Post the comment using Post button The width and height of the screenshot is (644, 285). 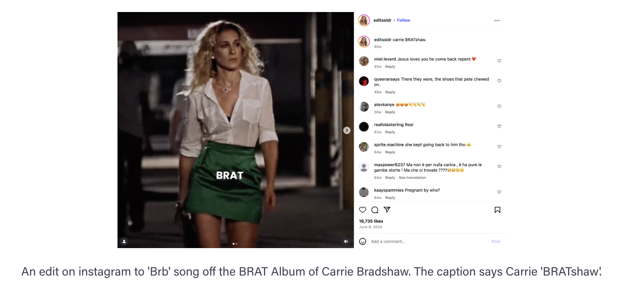pyautogui.click(x=496, y=242)
